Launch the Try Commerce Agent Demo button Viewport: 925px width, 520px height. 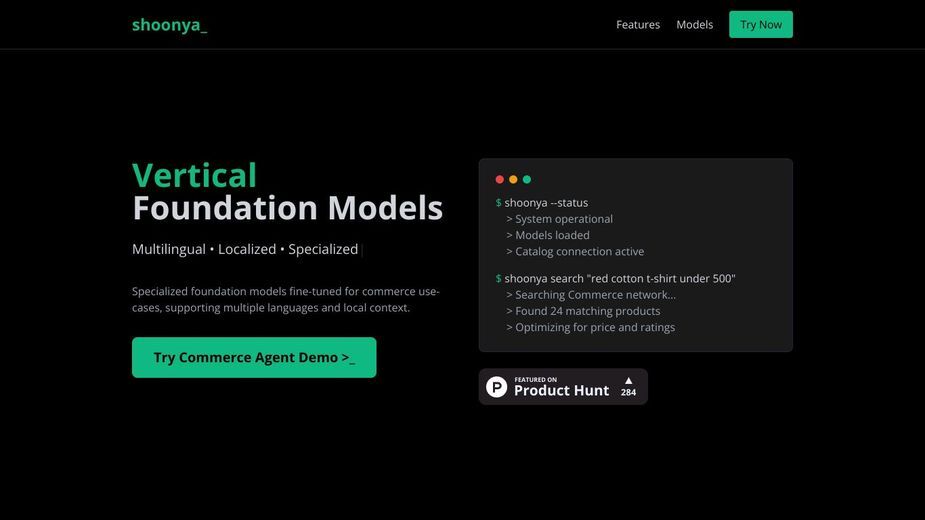click(254, 357)
